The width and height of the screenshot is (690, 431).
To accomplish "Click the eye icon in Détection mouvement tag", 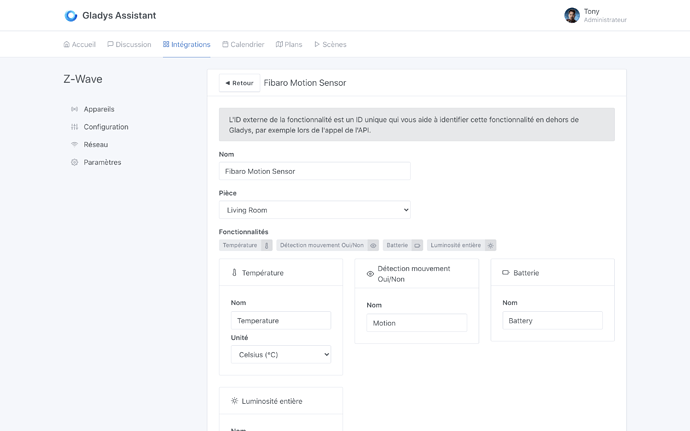I will coord(373,246).
